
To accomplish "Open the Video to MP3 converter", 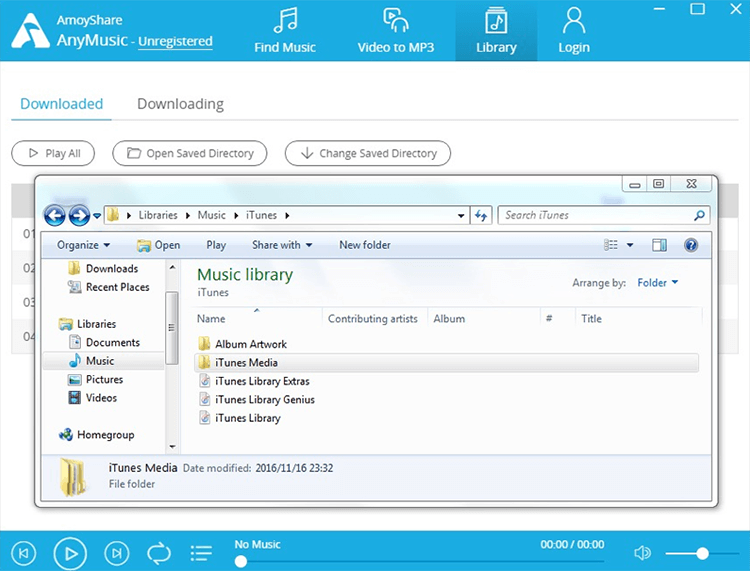I will pyautogui.click(x=396, y=31).
